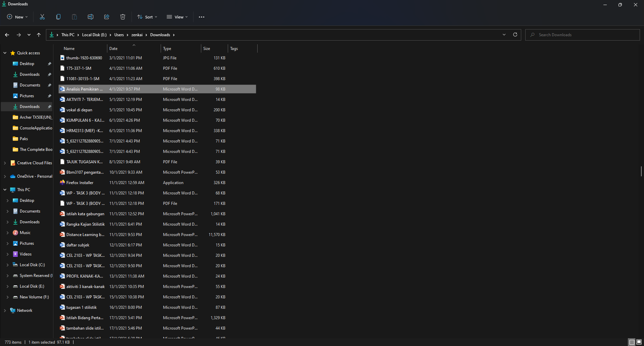This screenshot has width=644, height=346.
Task: Sort files by the Size column header
Action: [207, 49]
